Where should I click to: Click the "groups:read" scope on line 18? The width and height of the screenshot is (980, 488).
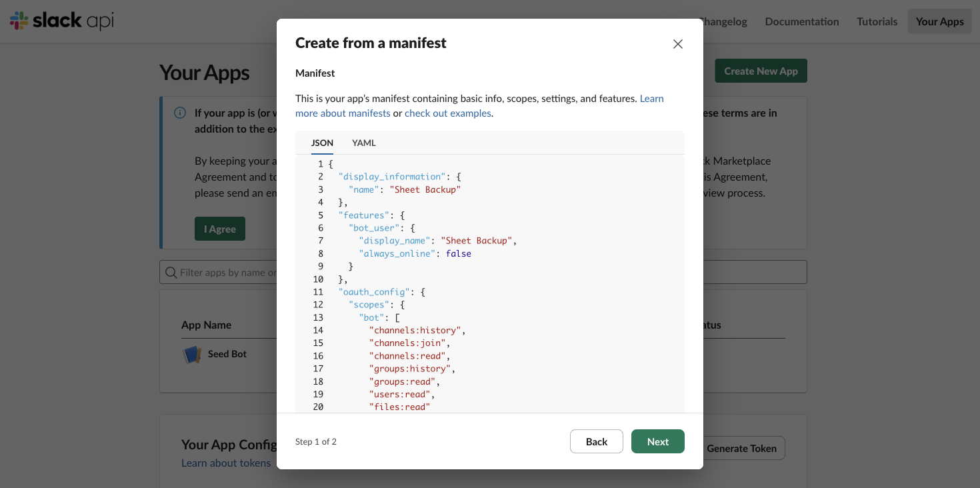pyautogui.click(x=403, y=381)
